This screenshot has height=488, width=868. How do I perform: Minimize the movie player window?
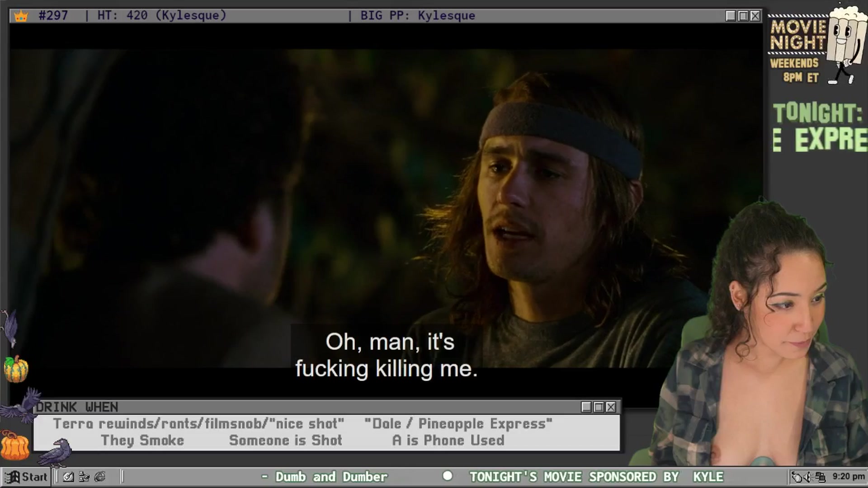[x=731, y=16]
